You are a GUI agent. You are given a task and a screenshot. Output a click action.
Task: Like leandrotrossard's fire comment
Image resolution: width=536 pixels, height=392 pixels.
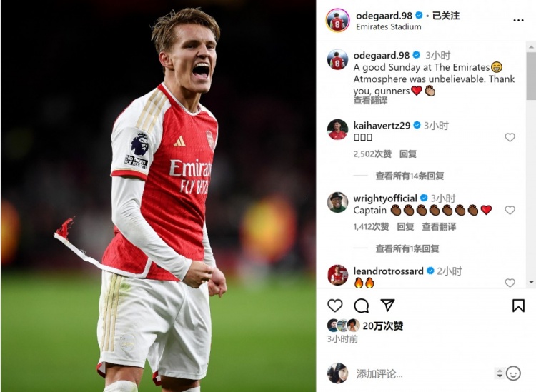(x=510, y=283)
